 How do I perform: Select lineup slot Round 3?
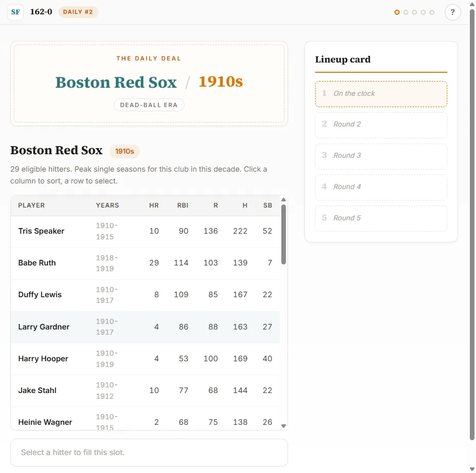(x=381, y=156)
